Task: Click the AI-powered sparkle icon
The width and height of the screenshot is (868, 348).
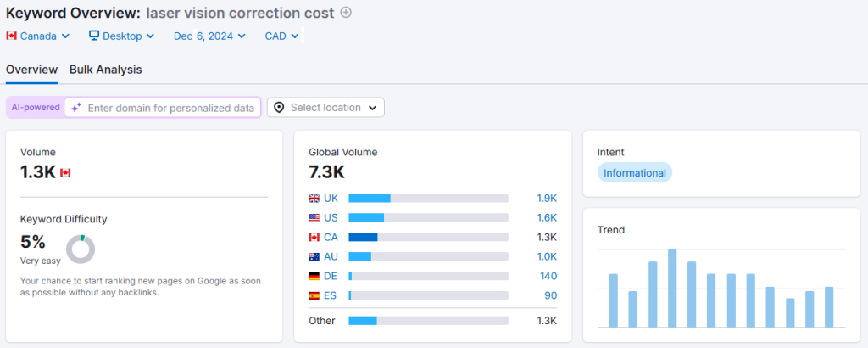Action: (76, 108)
